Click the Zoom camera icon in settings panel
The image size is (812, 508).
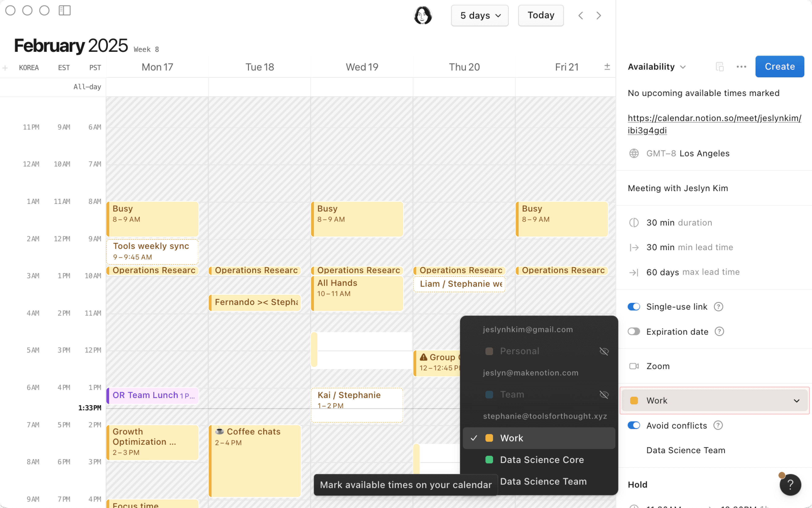(634, 366)
